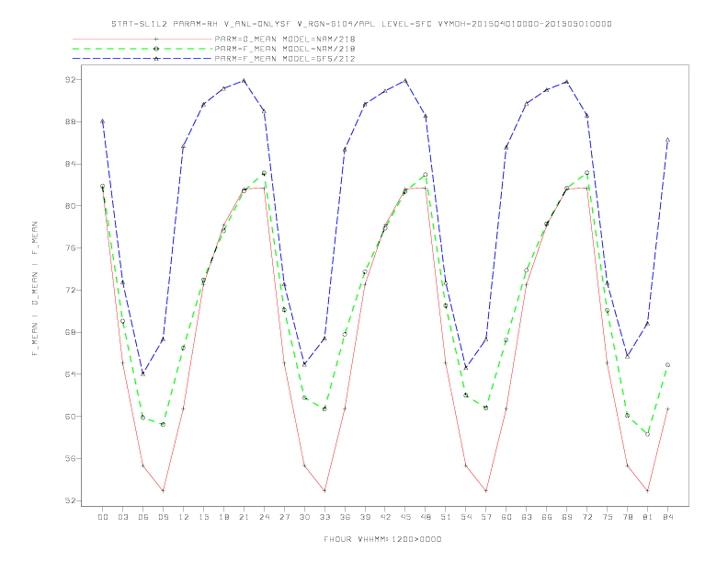Click y-axis tick label 68
The width and height of the screenshot is (728, 563).
71,332
